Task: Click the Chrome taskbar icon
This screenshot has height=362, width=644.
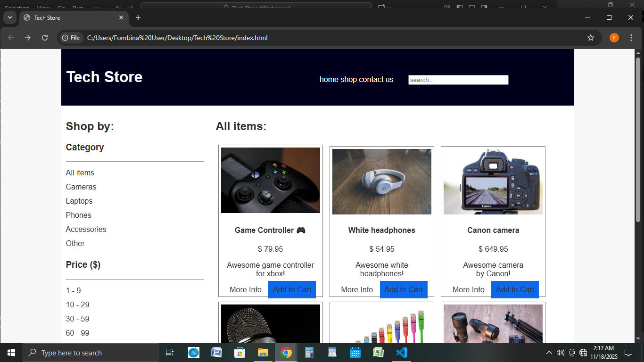Action: click(x=286, y=353)
